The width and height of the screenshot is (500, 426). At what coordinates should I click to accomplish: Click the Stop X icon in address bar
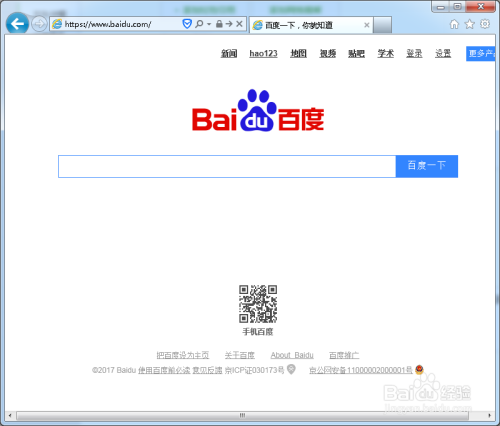tap(239, 24)
